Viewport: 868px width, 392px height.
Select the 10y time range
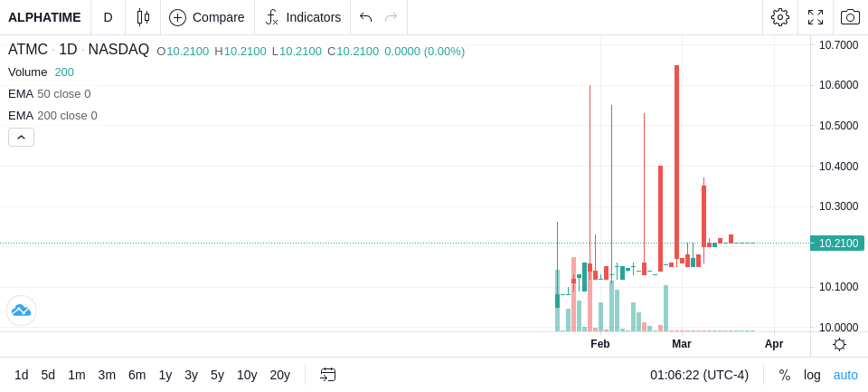point(247,376)
